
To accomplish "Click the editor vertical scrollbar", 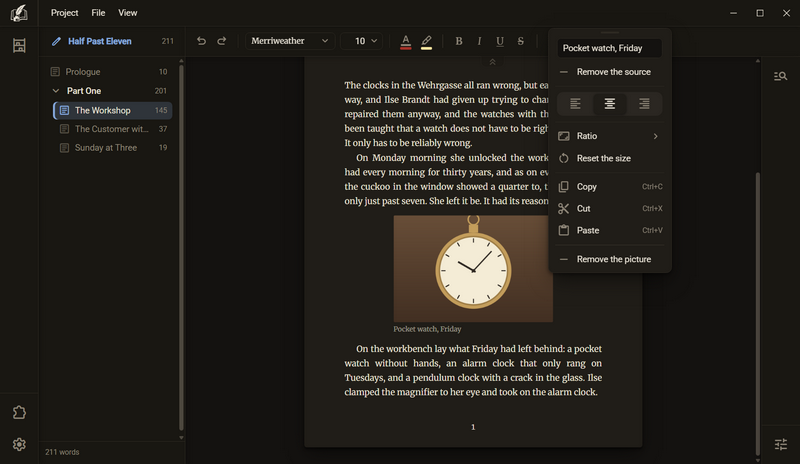I will pyautogui.click(x=758, y=312).
